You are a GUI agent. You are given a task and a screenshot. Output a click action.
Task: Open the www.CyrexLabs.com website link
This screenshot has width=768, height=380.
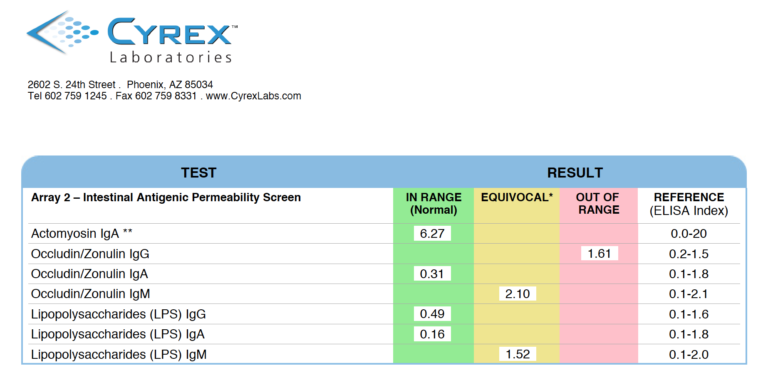tap(253, 96)
